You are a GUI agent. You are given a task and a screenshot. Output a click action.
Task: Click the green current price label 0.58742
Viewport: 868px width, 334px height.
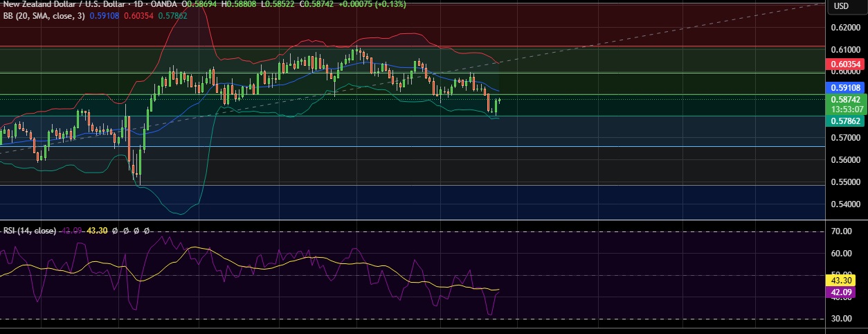point(847,100)
